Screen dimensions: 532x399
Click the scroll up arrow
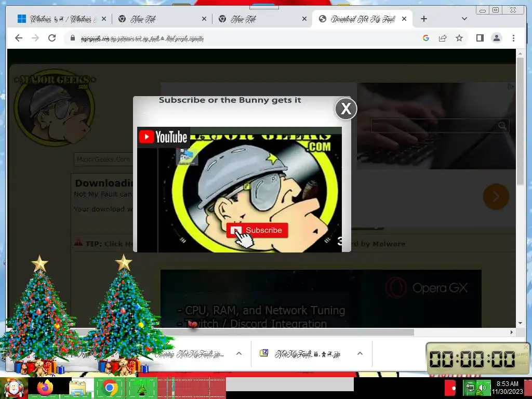(x=520, y=54)
